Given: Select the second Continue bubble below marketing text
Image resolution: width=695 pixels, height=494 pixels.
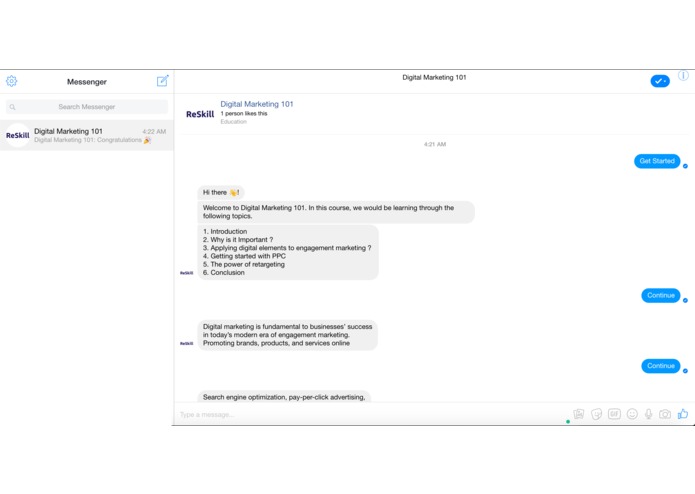Looking at the screenshot, I should 660,366.
